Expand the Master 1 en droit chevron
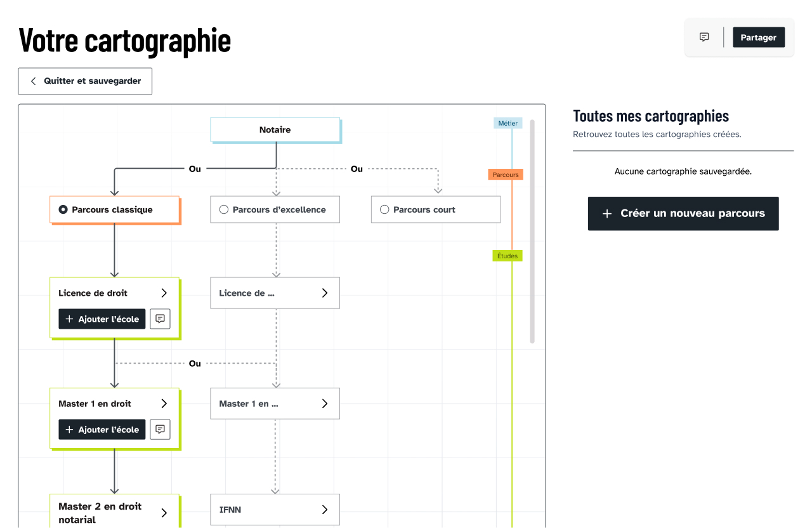 tap(164, 404)
